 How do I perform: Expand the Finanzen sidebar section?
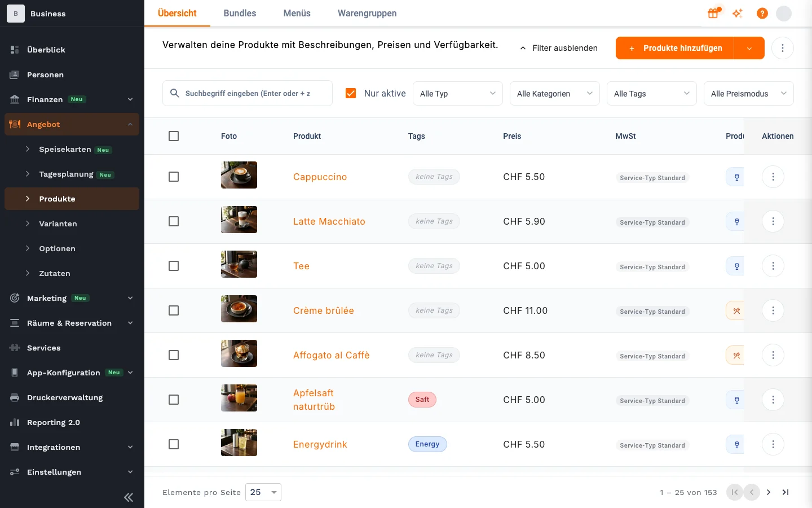click(72, 99)
